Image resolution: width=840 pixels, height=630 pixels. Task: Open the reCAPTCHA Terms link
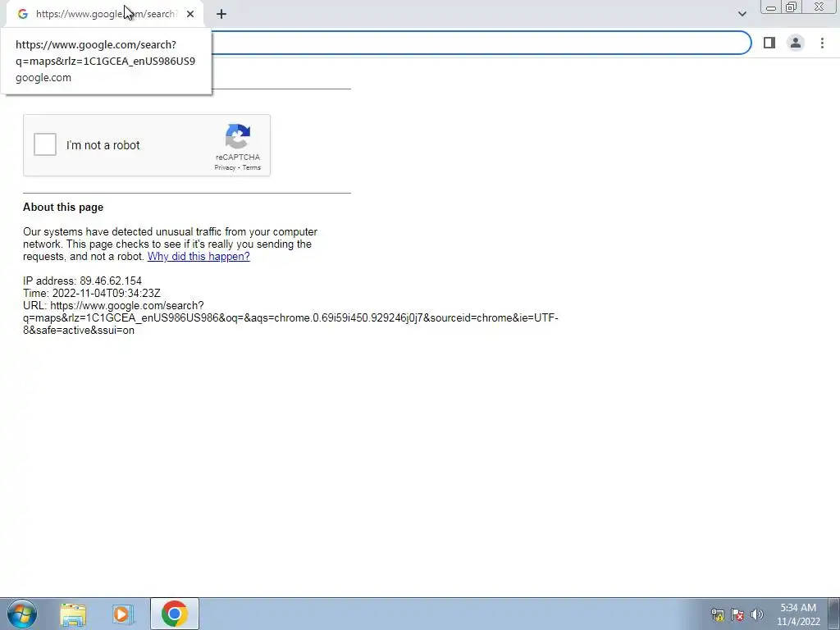click(251, 167)
